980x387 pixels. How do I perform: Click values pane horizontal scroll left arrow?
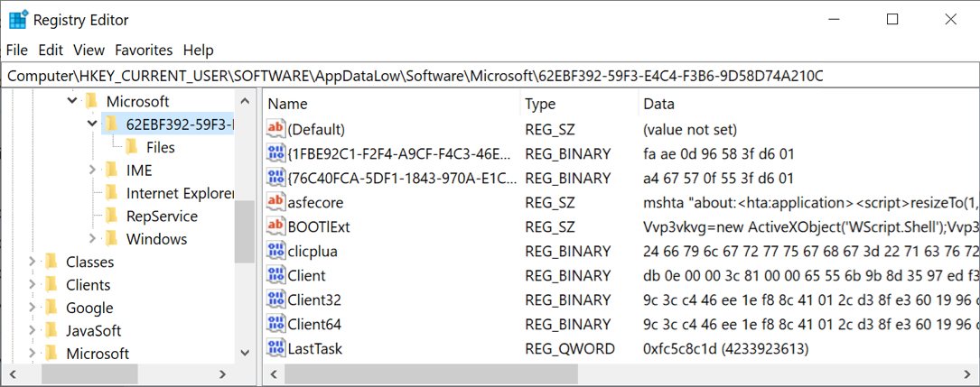[273, 373]
